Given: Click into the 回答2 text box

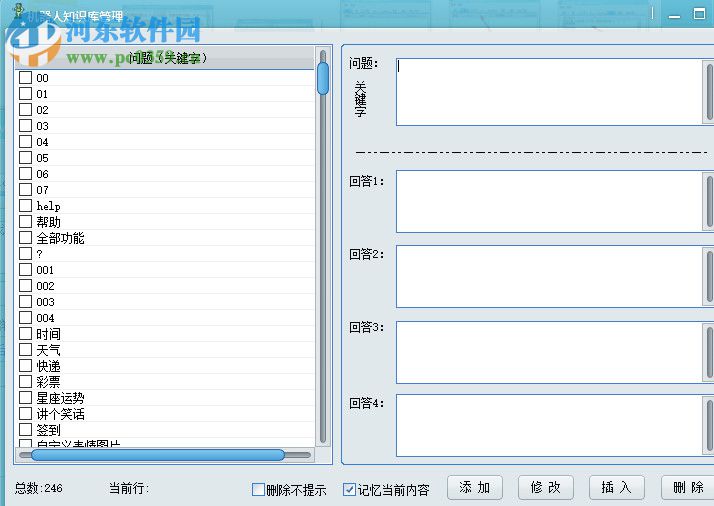Looking at the screenshot, I should (x=549, y=276).
